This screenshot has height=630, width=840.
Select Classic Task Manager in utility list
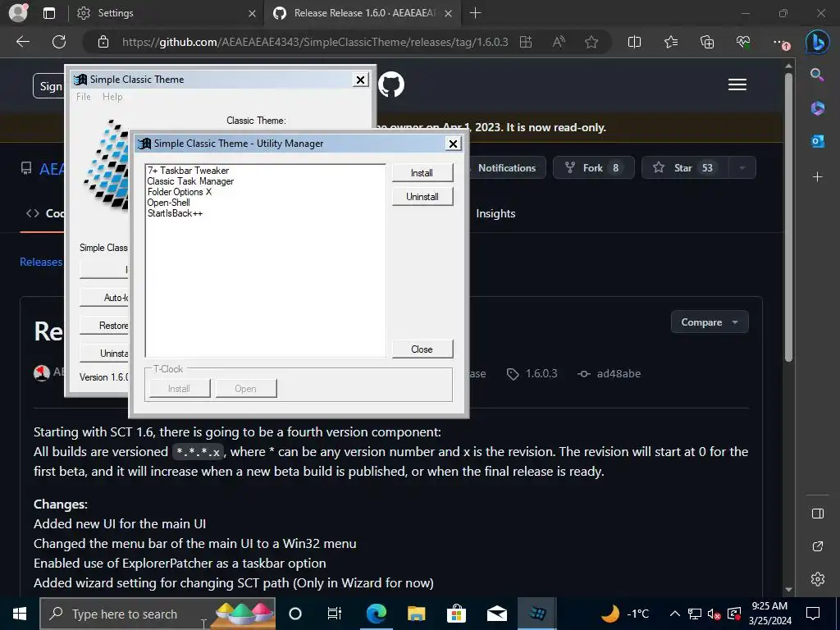click(x=190, y=181)
